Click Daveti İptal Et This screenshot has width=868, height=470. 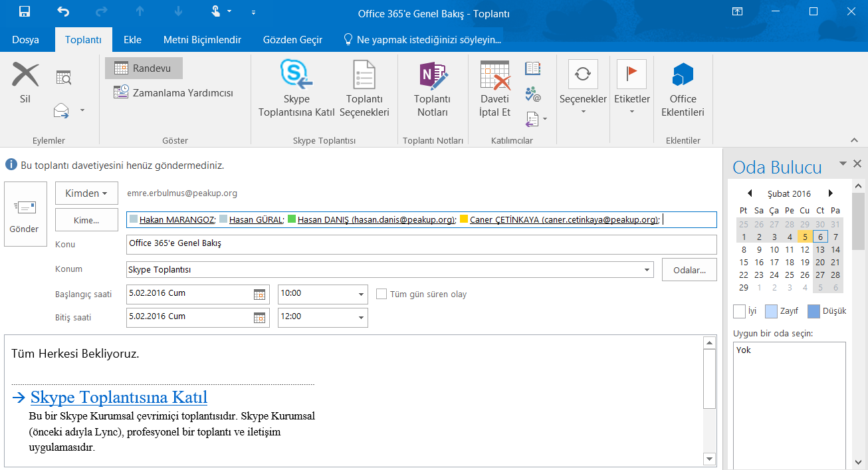click(x=495, y=89)
